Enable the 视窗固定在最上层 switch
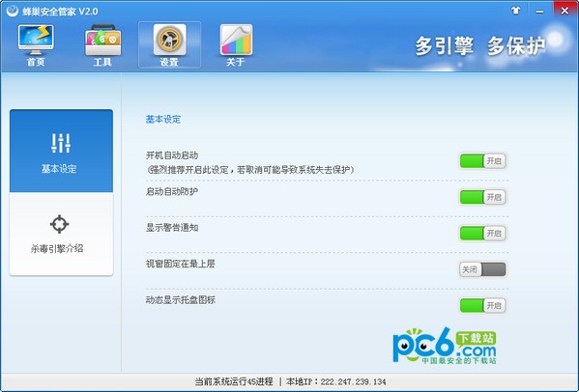The width and height of the screenshot is (579, 392). pos(482,269)
